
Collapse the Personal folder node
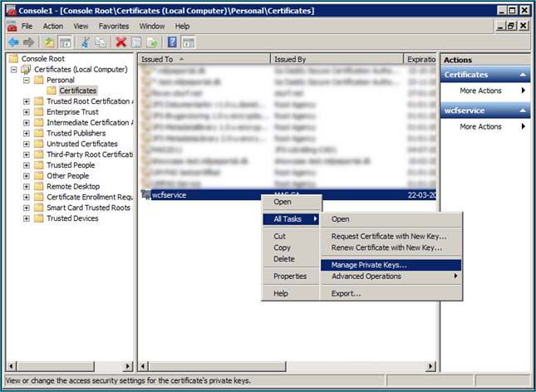click(x=27, y=81)
